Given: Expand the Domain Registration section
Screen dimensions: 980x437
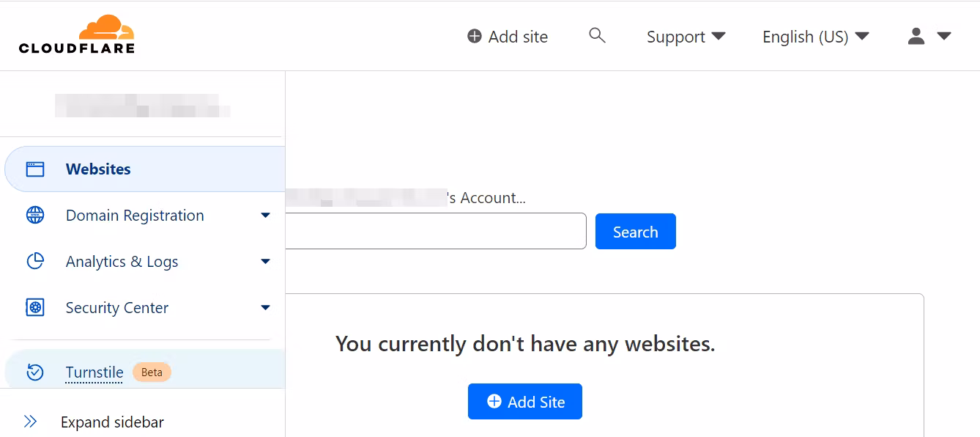Looking at the screenshot, I should coord(265,215).
